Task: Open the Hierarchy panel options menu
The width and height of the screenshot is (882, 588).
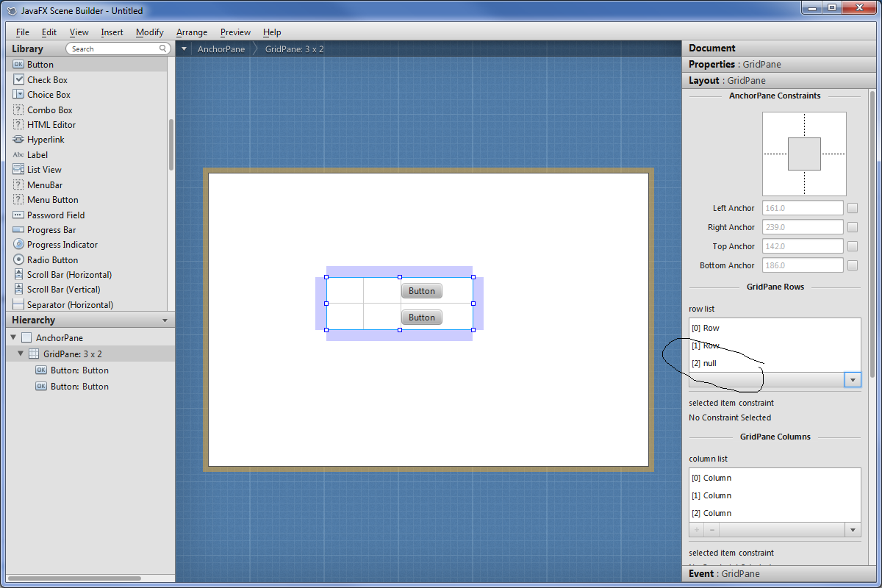Action: point(165,320)
